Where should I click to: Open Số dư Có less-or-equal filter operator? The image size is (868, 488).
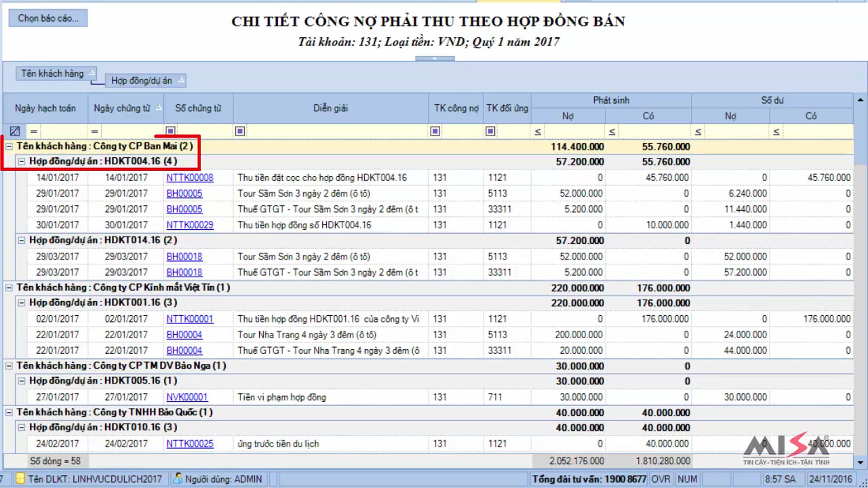[x=776, y=132]
